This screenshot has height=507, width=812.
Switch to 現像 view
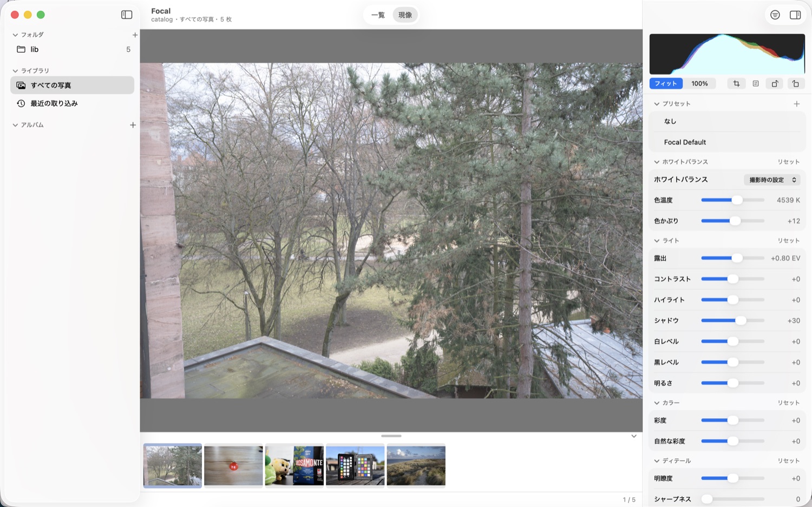click(x=405, y=15)
